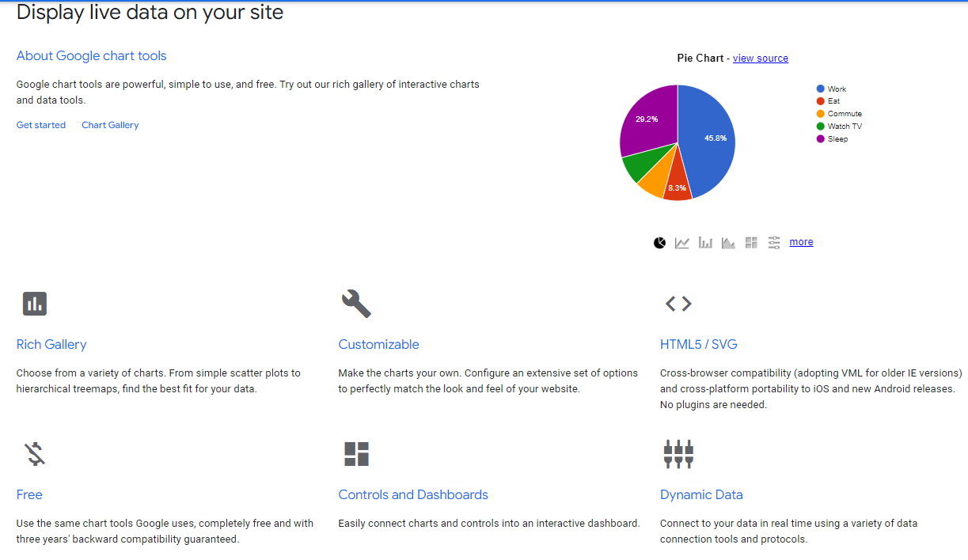The image size is (968, 560).
Task: Click the view source link
Action: pos(761,58)
